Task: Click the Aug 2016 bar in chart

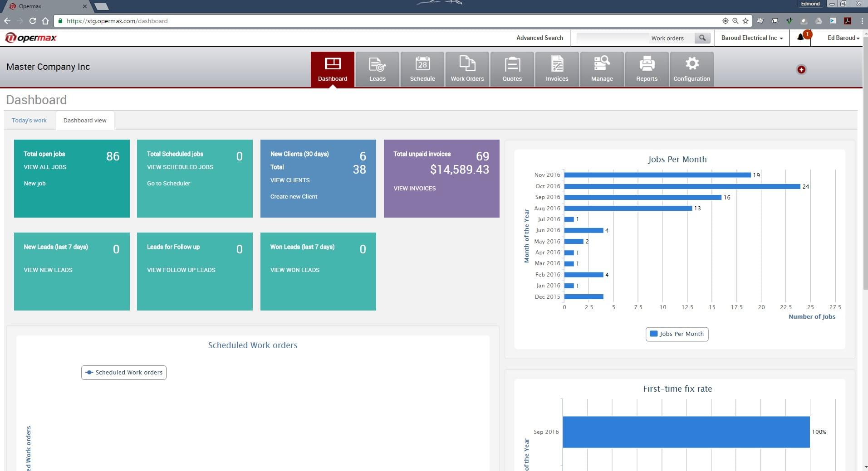Action: pos(628,209)
